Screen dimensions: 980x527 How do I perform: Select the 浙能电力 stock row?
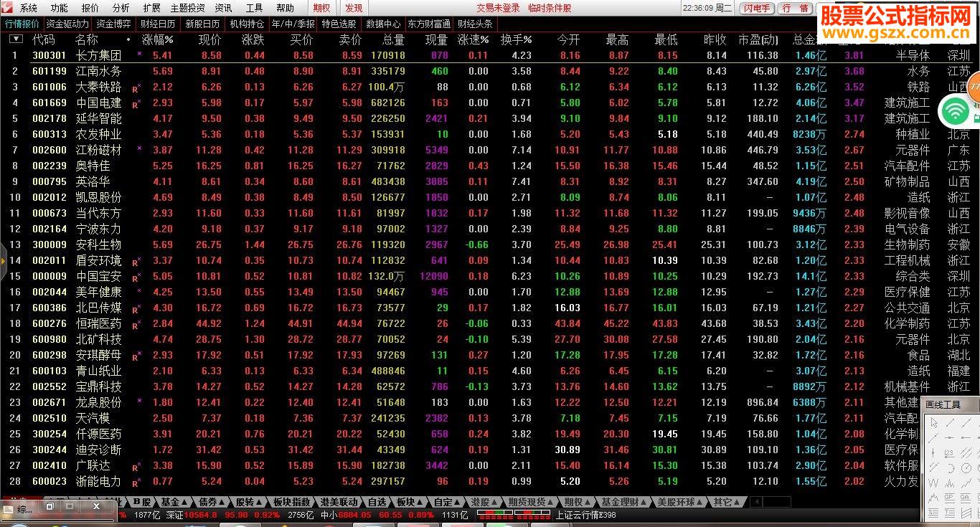(x=490, y=481)
